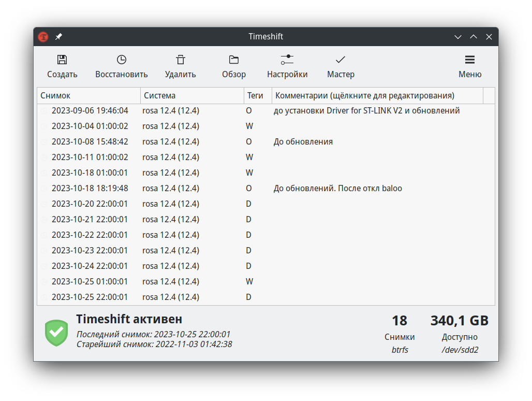Click the Создать (create snapshot) floppy icon
This screenshot has width=532, height=401.
pyautogui.click(x=62, y=60)
